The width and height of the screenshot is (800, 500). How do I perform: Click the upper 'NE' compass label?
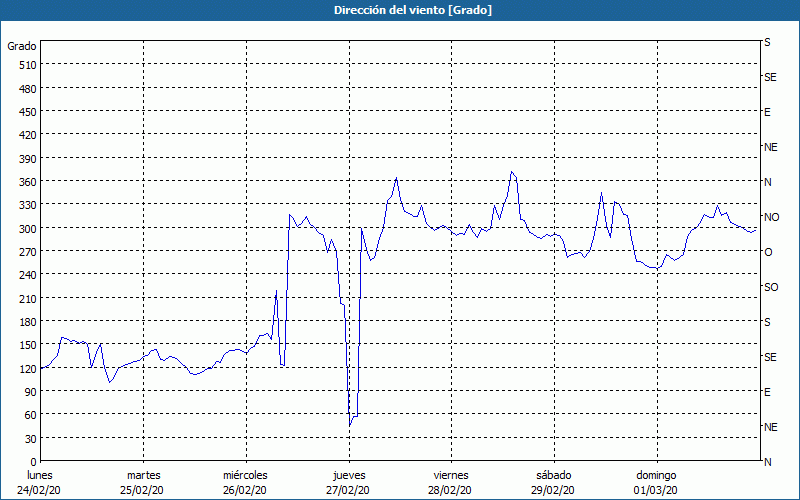(771, 147)
